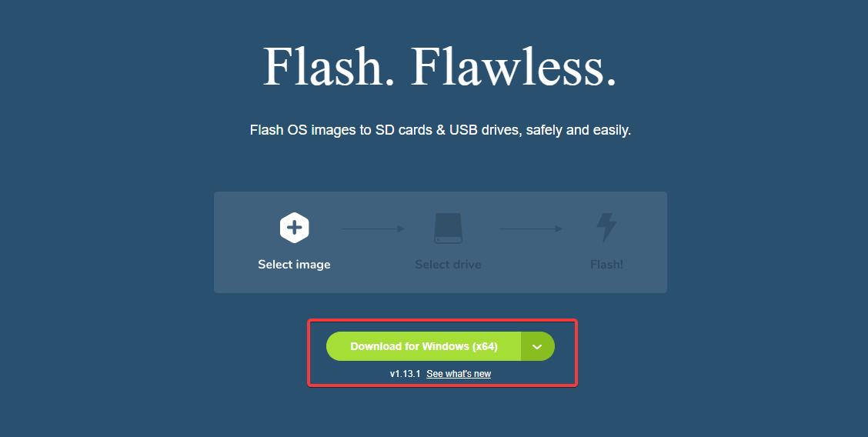Click the arrow between image and drive steps
The image size is (868, 437).
(x=373, y=229)
